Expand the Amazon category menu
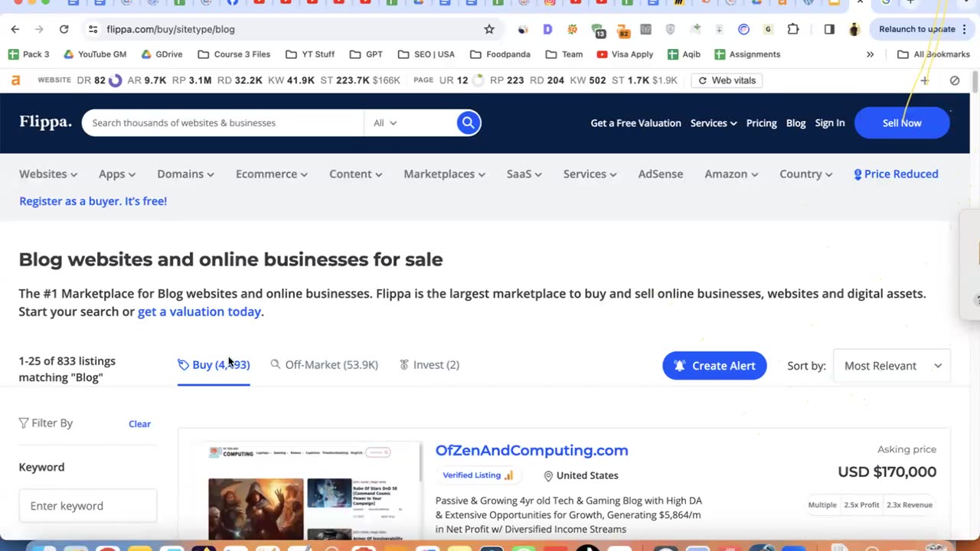 tap(731, 174)
